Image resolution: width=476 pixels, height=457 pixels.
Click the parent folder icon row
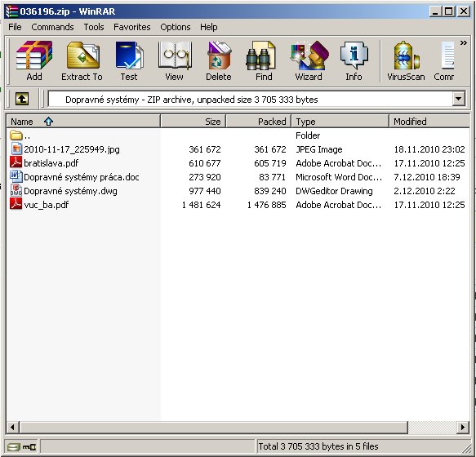click(16, 135)
